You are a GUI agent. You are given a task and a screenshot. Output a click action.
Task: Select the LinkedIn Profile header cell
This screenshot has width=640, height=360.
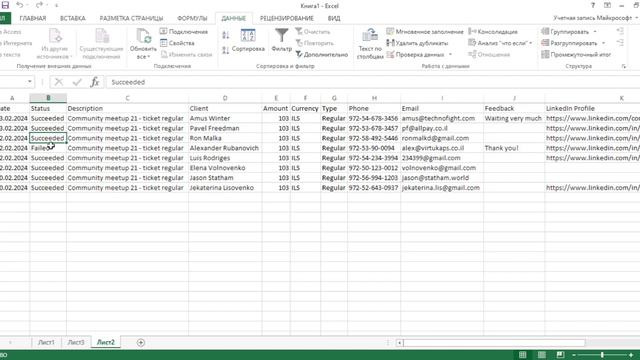(x=592, y=108)
